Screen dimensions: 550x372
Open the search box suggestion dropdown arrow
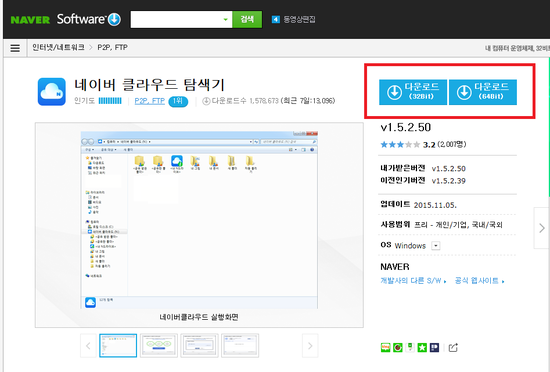click(226, 19)
